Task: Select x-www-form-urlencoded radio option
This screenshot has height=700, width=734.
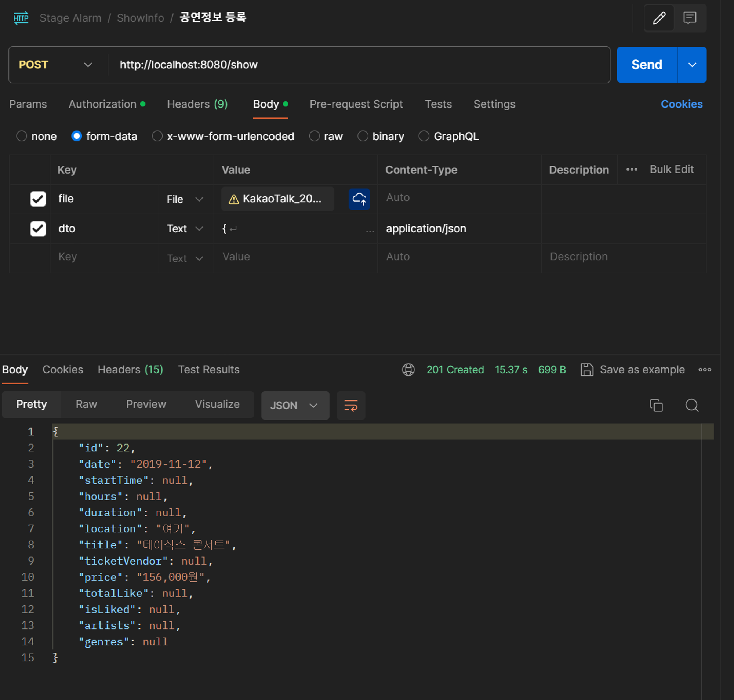Action: pyautogui.click(x=157, y=136)
